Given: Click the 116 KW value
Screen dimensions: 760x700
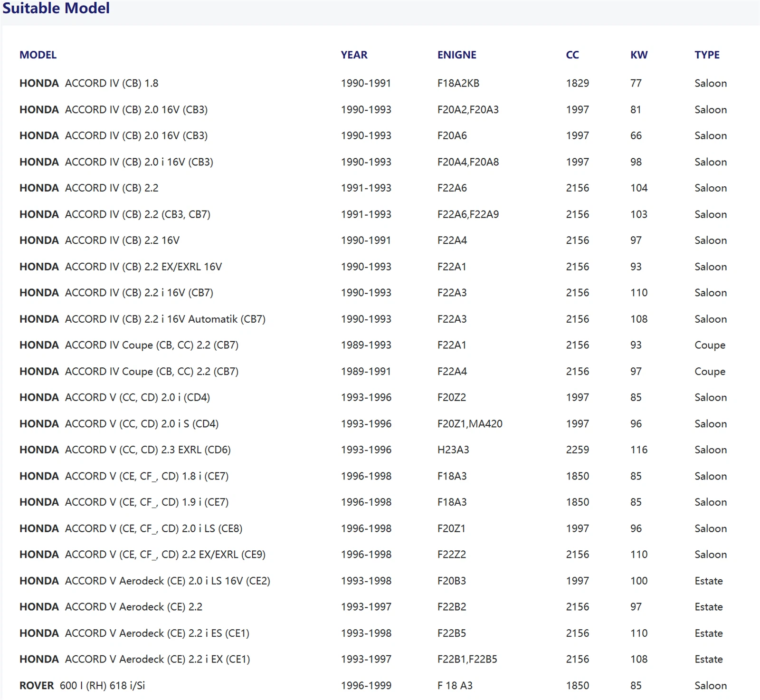Looking at the screenshot, I should coord(639,450).
